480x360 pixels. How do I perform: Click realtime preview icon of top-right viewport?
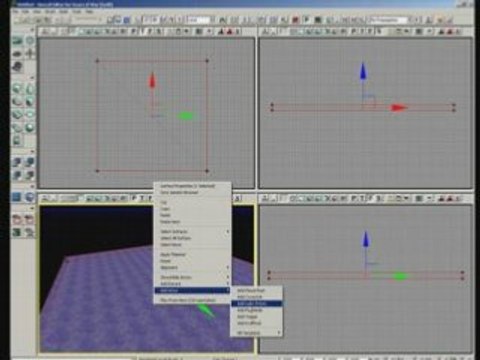coord(266,32)
